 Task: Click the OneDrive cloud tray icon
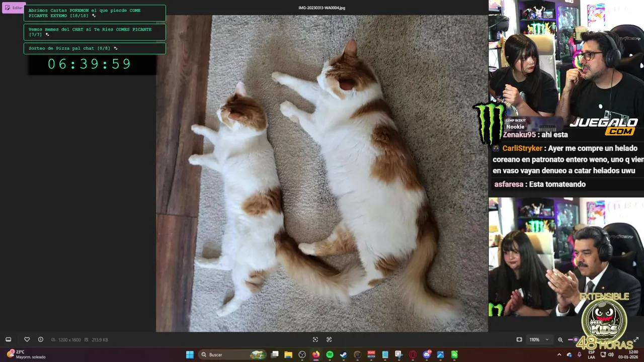570,355
